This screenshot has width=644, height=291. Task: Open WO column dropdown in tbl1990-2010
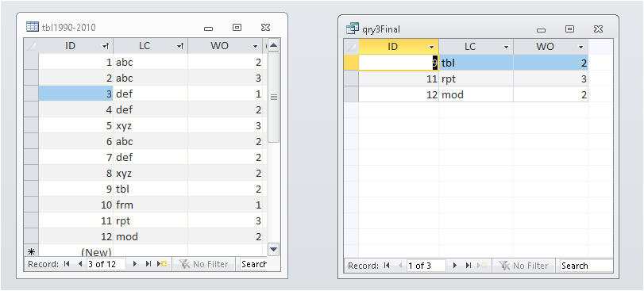click(256, 46)
